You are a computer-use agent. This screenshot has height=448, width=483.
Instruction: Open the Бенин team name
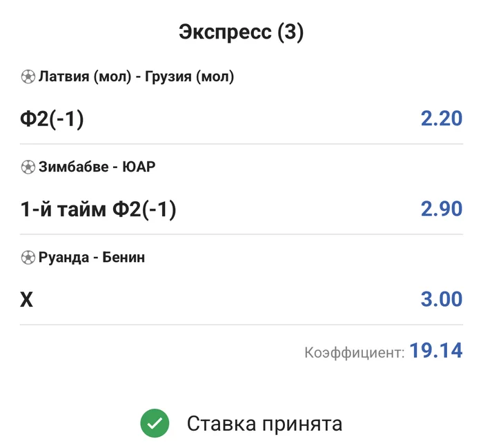point(124,258)
